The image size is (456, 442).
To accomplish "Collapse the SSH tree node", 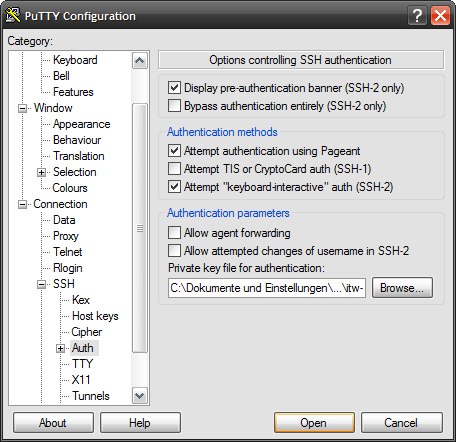I will (41, 284).
